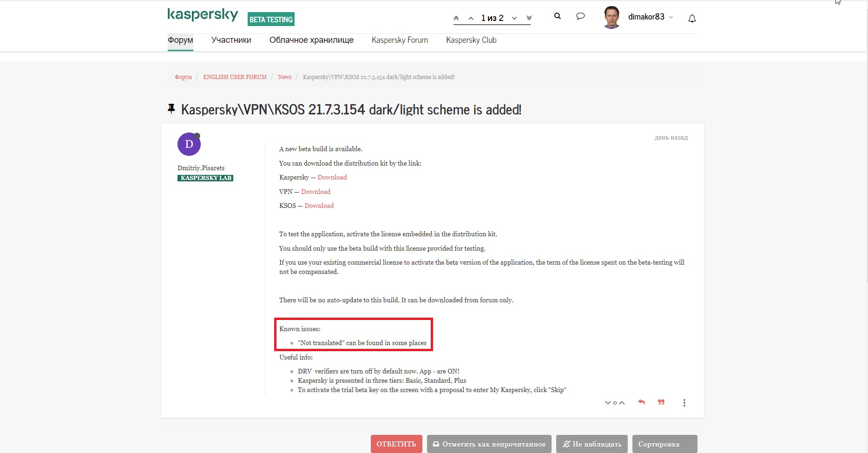The image size is (868, 453).
Task: Click Отметить как непрочитанное button
Action: (489, 444)
